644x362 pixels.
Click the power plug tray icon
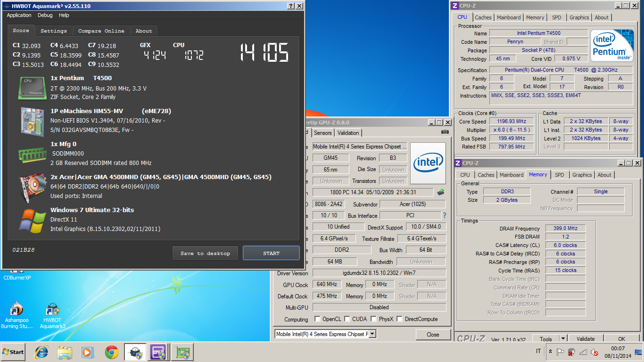point(571,352)
